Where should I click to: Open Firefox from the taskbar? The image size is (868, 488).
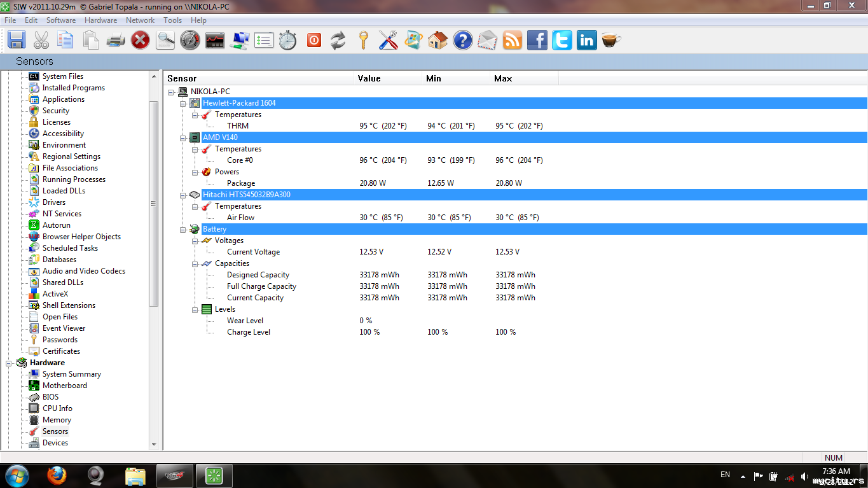[x=57, y=476]
